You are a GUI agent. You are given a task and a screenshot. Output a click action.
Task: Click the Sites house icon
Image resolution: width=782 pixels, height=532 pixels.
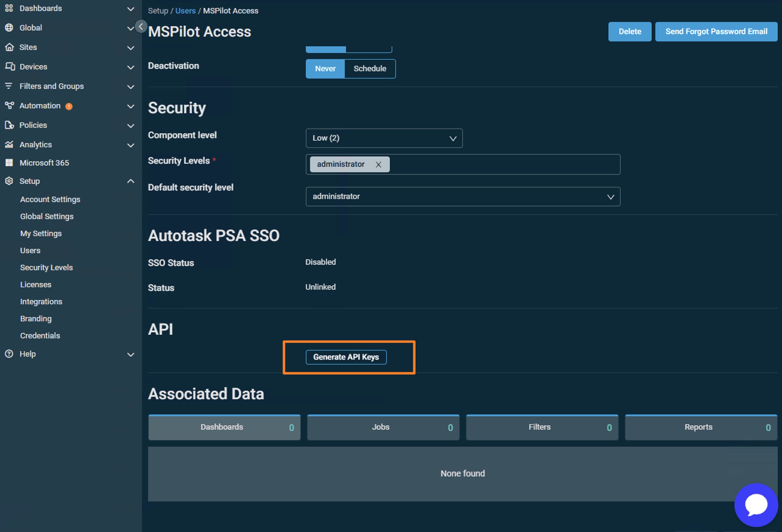tap(9, 47)
